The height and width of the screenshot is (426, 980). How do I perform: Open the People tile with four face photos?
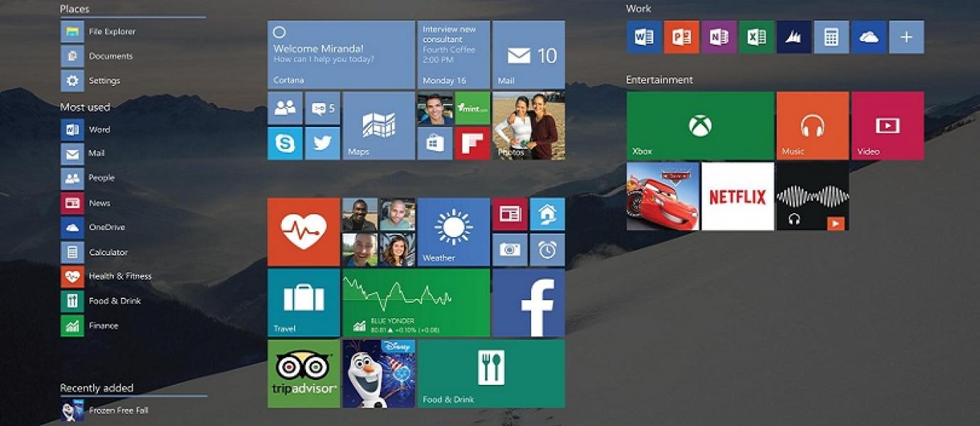[x=379, y=231]
